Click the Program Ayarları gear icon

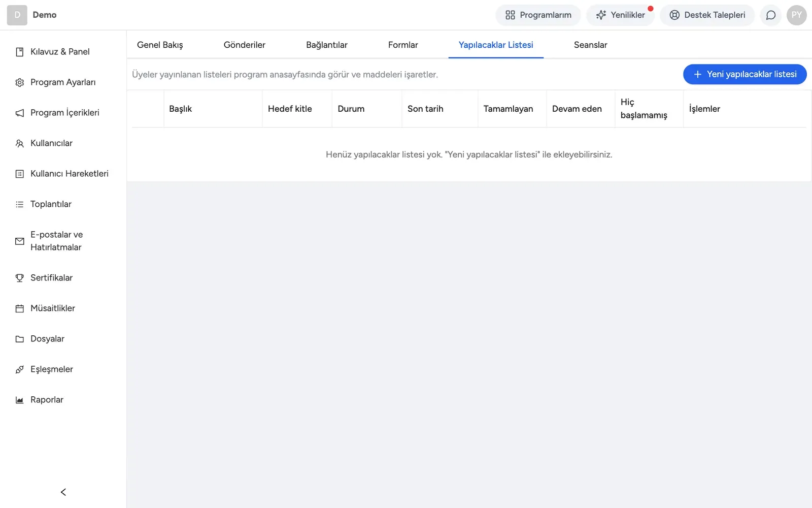point(19,82)
